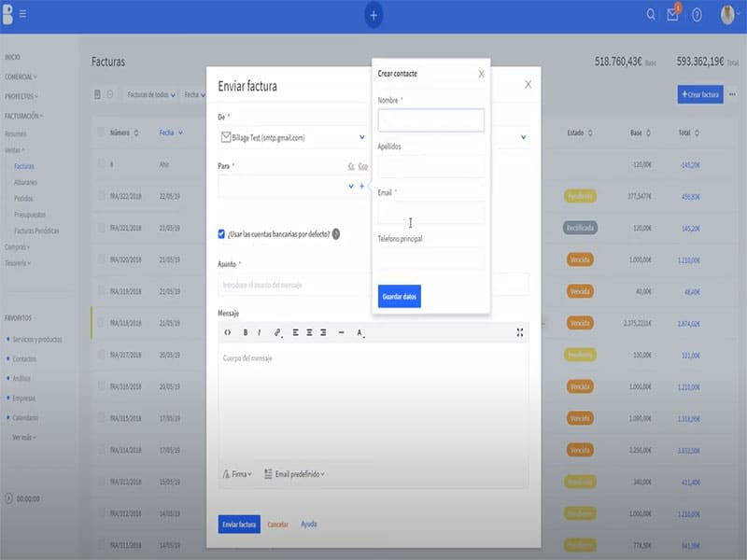Image resolution: width=747 pixels, height=560 pixels.
Task: Expand message editor to fullscreen
Action: 520,332
